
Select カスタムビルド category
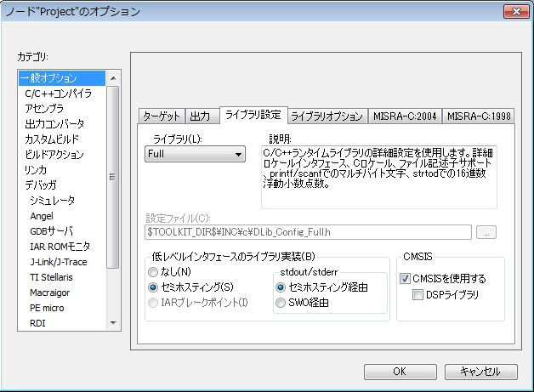click(52, 139)
